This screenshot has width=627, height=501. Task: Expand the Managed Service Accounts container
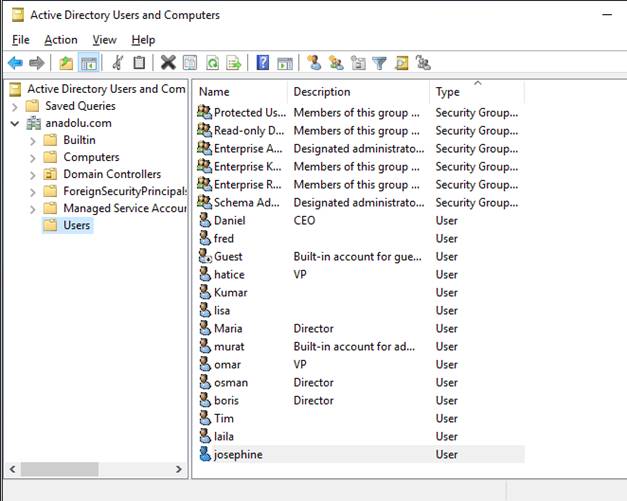[32, 209]
